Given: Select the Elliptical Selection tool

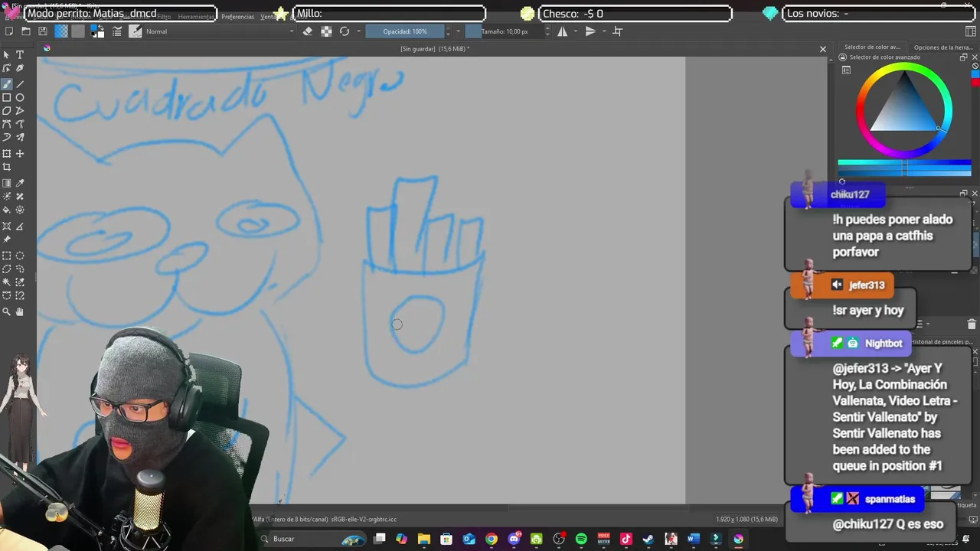Looking at the screenshot, I should coord(20,256).
